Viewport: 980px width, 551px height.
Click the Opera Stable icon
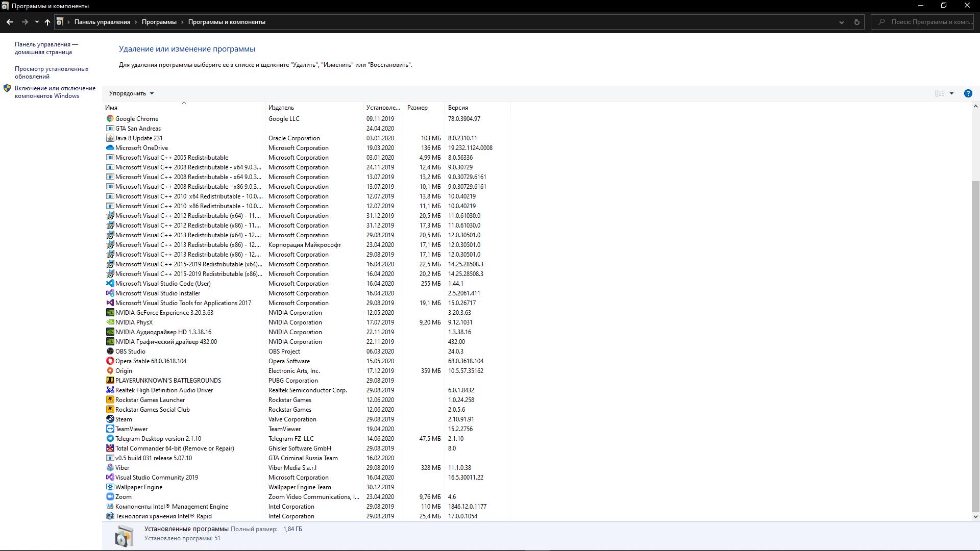110,361
